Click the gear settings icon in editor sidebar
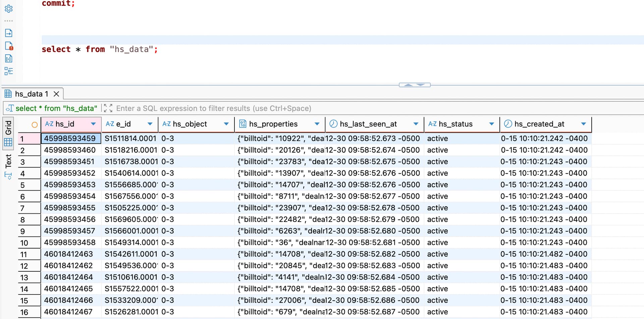The image size is (644, 319). (x=9, y=9)
